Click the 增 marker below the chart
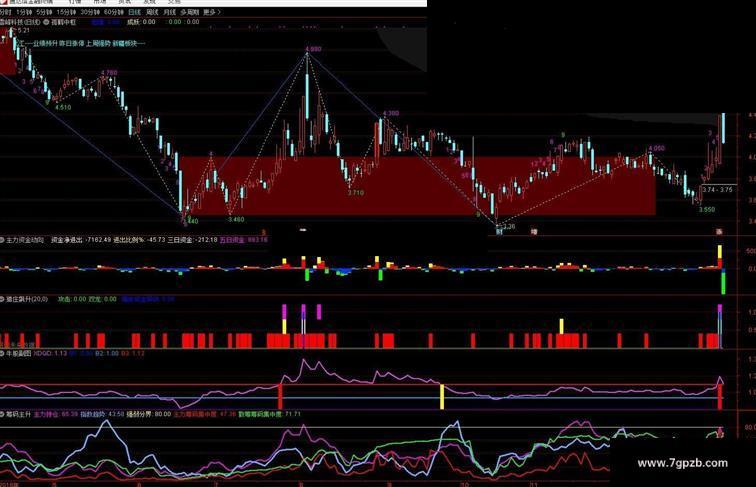The image size is (756, 487). point(534,232)
